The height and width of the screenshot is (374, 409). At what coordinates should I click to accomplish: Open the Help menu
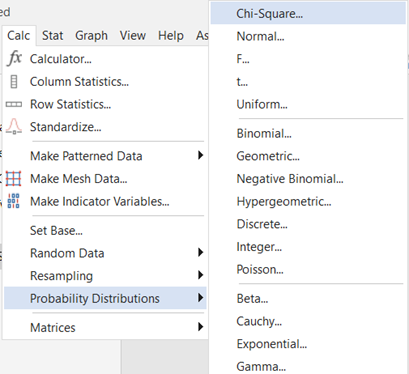(x=171, y=35)
